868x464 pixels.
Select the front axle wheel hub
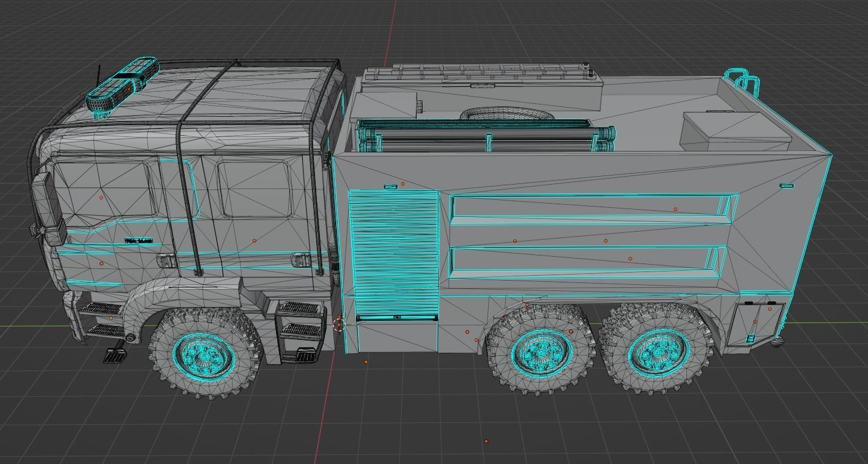click(204, 355)
